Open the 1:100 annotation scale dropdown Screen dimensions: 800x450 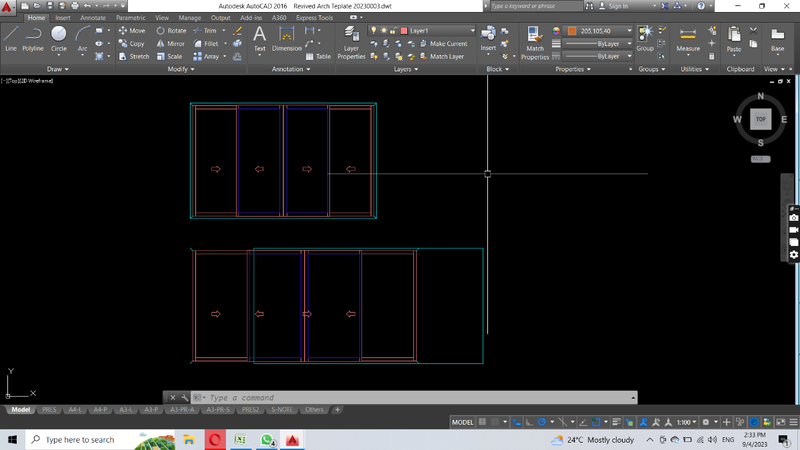685,423
